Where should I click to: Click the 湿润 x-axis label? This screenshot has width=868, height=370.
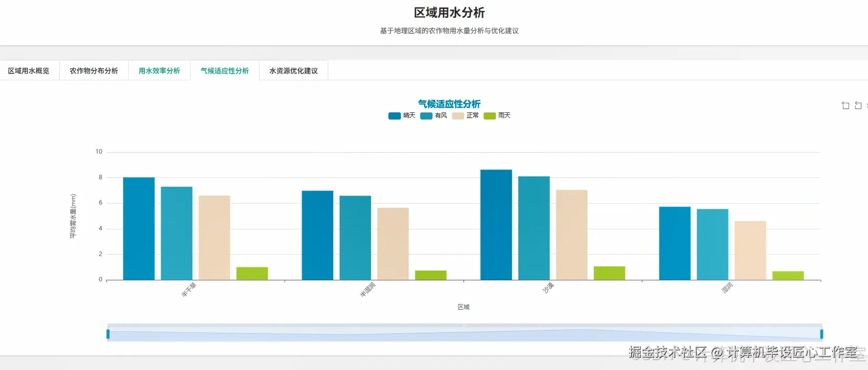[727, 288]
